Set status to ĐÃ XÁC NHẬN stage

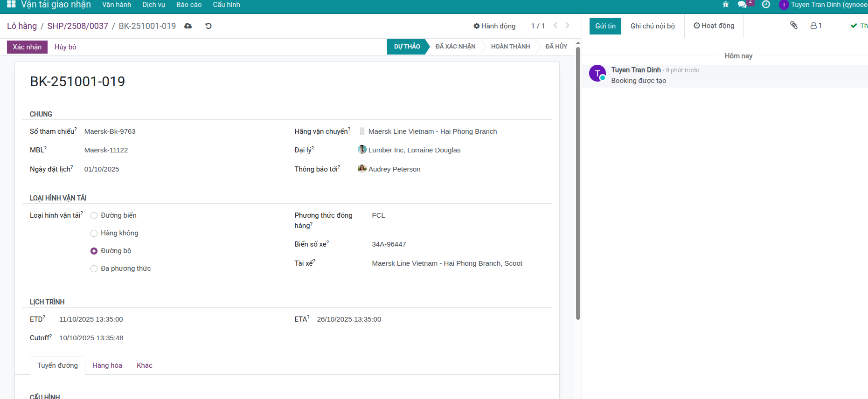[x=455, y=47]
